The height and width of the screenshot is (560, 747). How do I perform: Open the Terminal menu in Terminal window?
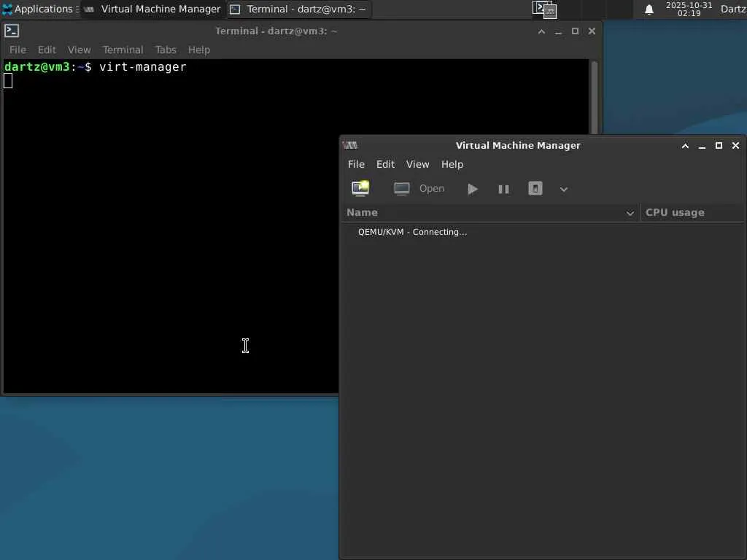click(x=123, y=50)
